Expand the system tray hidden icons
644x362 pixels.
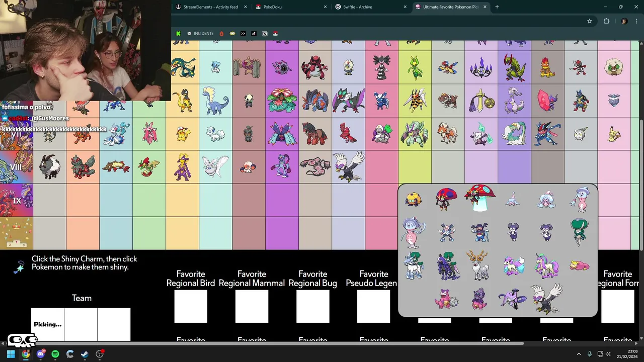579,354
